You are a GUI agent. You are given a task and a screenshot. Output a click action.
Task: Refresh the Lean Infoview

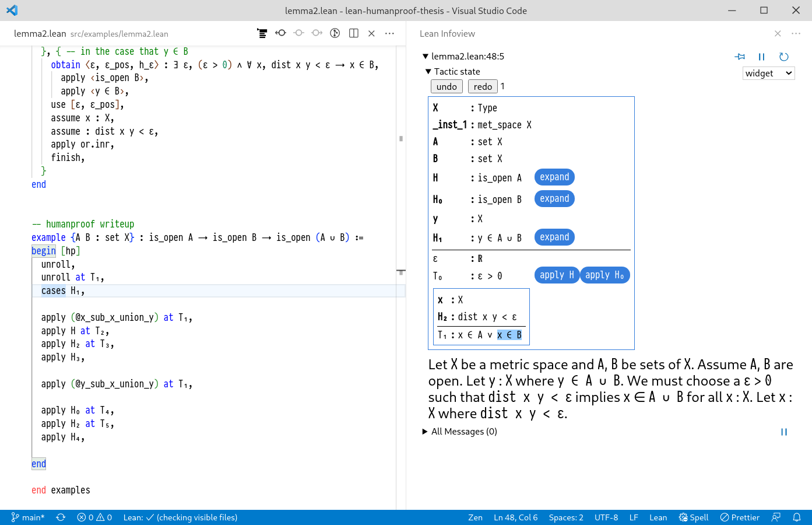click(x=783, y=57)
